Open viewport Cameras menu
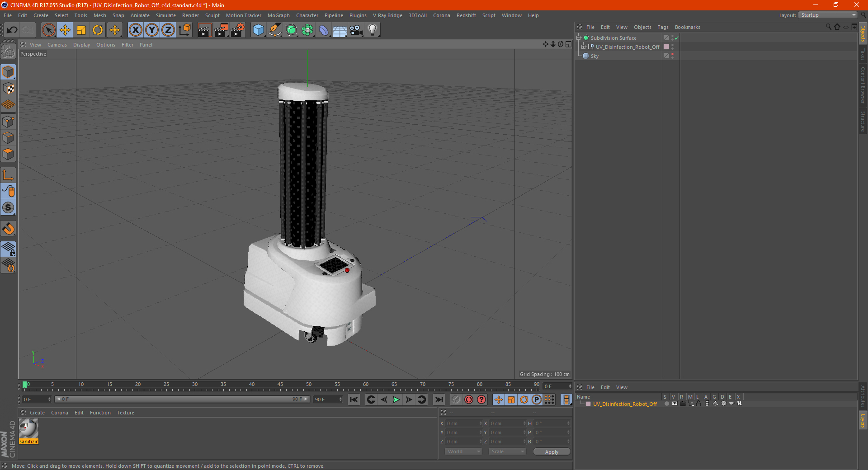The width and height of the screenshot is (868, 470). 57,45
